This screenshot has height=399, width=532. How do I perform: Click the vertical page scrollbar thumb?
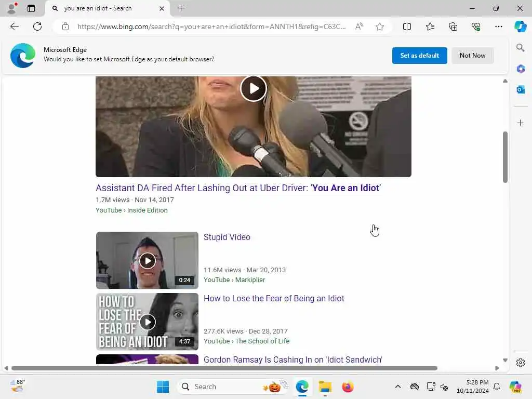505,157
